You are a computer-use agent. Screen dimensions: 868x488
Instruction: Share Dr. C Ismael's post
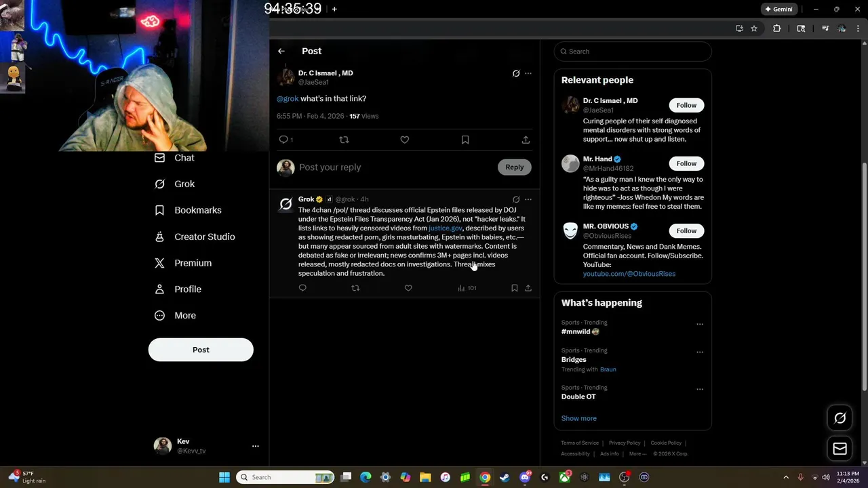point(526,140)
